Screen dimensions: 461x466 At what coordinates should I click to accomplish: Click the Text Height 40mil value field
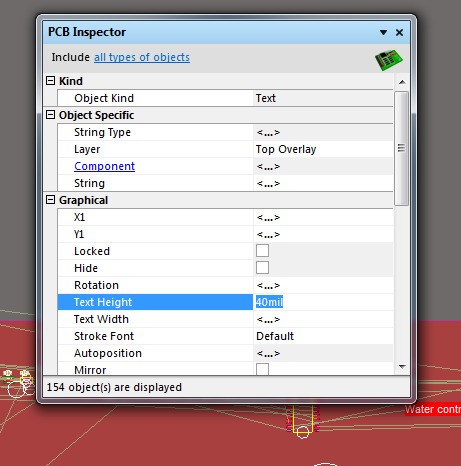323,302
